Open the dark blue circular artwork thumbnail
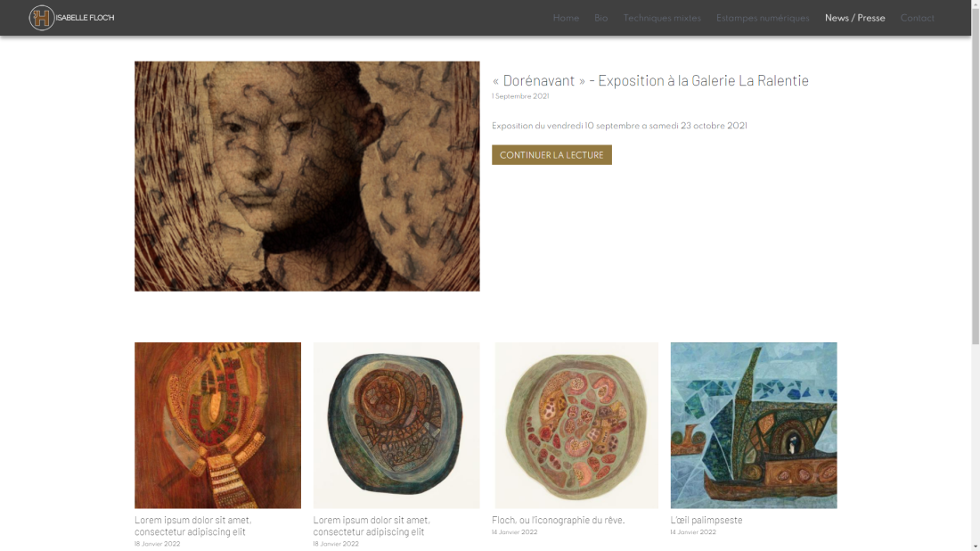The image size is (980, 551). pyautogui.click(x=396, y=425)
